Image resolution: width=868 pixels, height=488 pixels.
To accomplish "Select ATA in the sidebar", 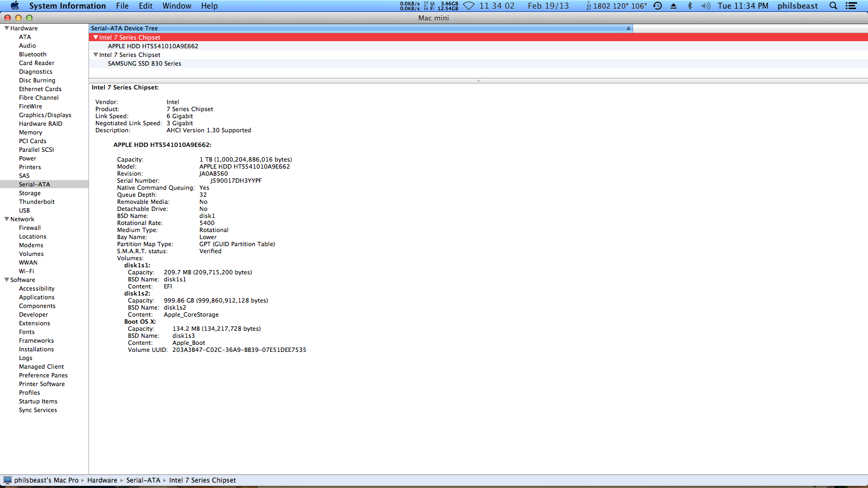I will tap(25, 37).
